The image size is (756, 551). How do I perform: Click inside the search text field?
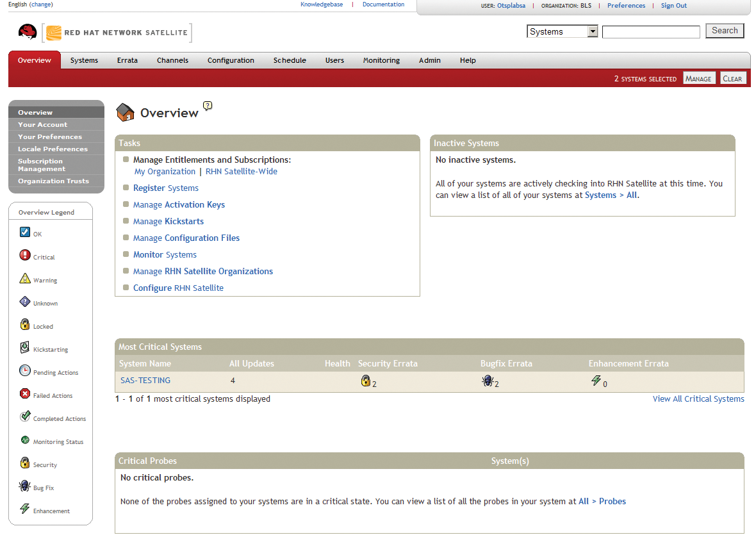(x=651, y=31)
